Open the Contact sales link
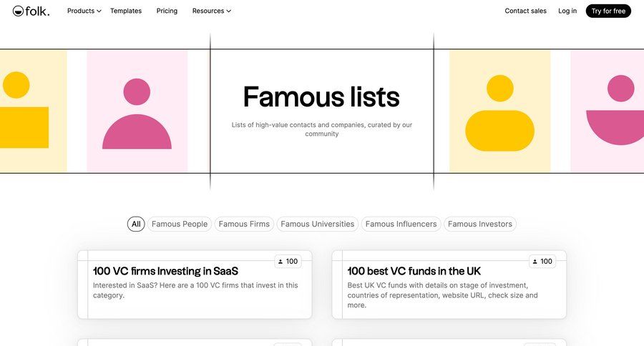Image resolution: width=644 pixels, height=346 pixels. pos(525,11)
